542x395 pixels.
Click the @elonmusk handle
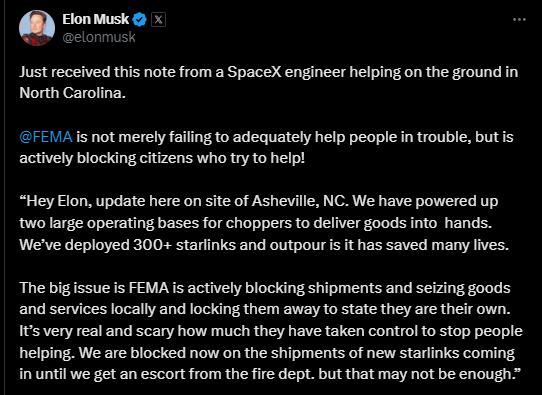click(x=99, y=37)
